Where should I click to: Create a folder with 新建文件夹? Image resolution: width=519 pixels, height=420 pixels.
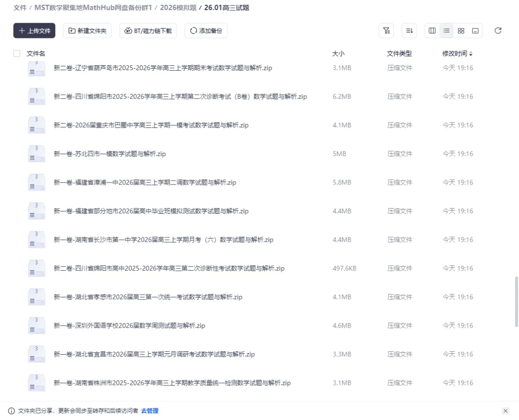pos(87,30)
